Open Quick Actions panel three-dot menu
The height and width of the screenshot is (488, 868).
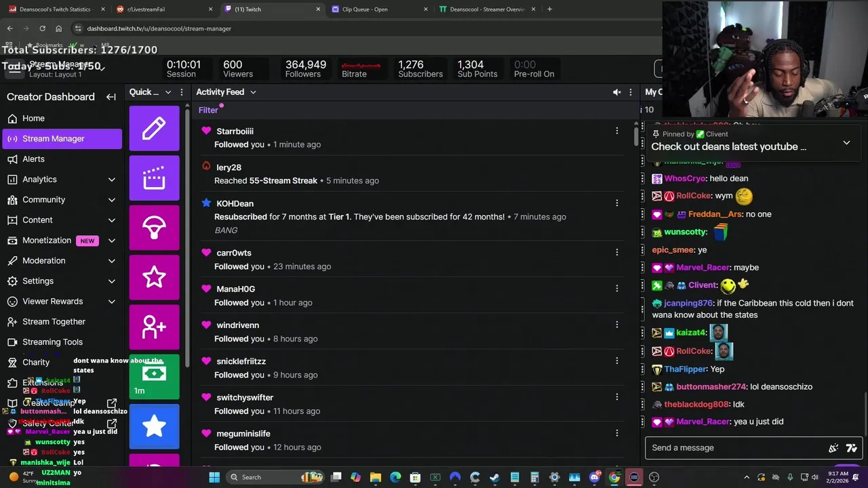coord(182,92)
